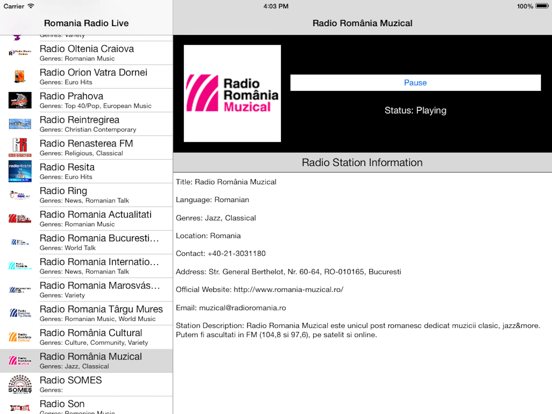
Task: Tap the Radio Romania Marosvásárhely logo
Action: coord(20,290)
